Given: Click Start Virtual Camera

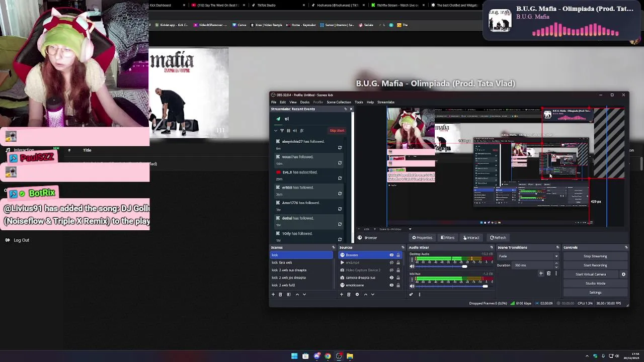Looking at the screenshot, I should click(591, 275).
